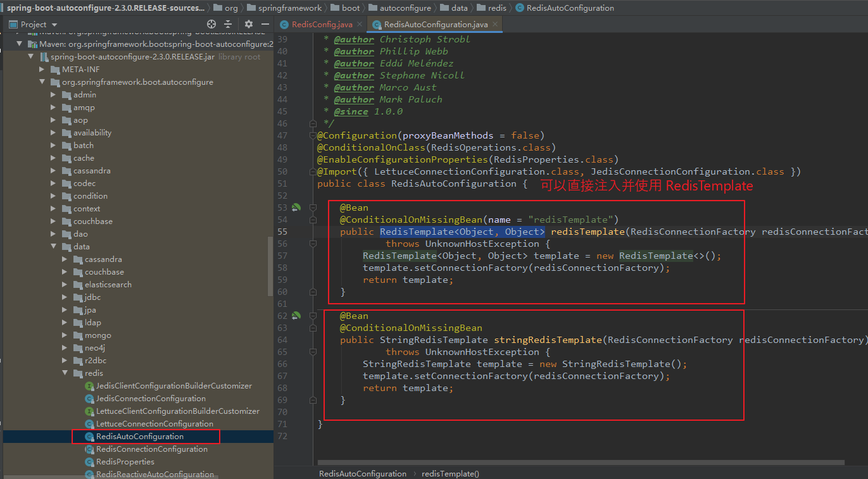Click the JedisClientConfigurationBuilderCustomizer interface icon
Screen dimensions: 868x479
click(x=89, y=386)
